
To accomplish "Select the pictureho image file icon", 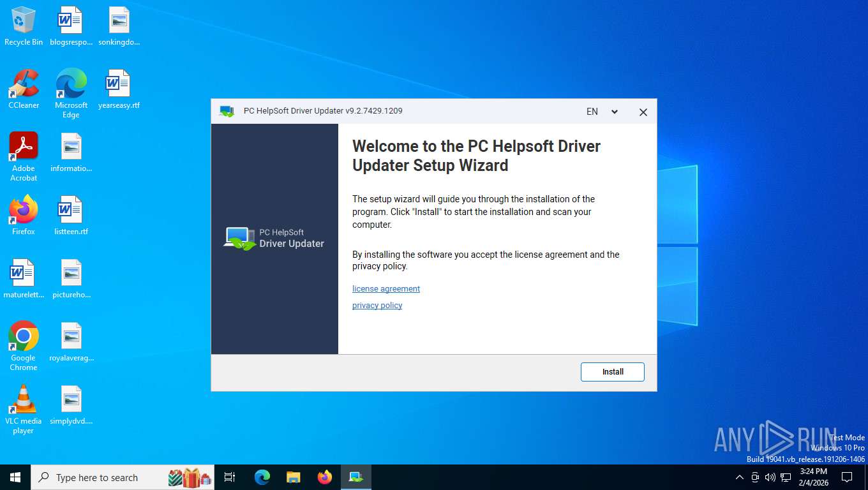I will coord(71,279).
